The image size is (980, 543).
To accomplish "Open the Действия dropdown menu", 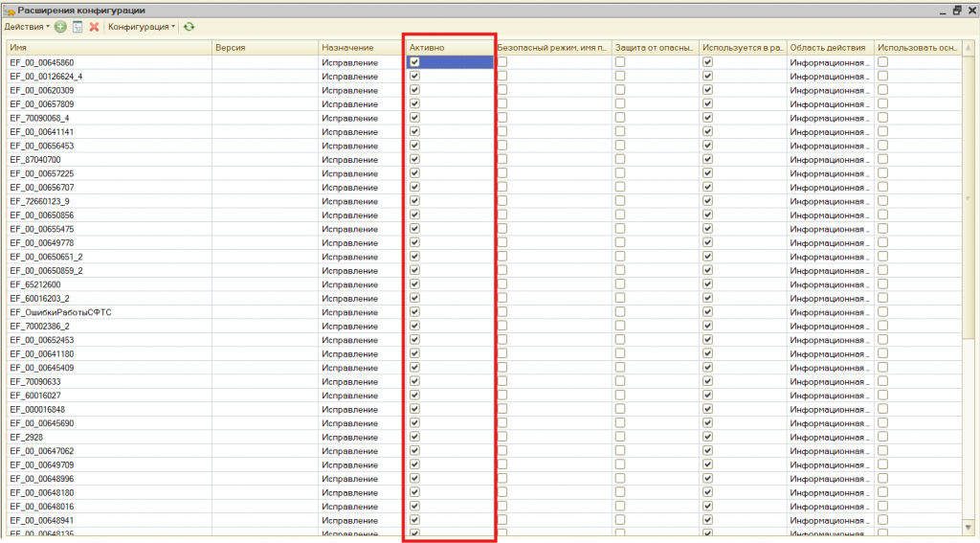I will click(x=28, y=27).
